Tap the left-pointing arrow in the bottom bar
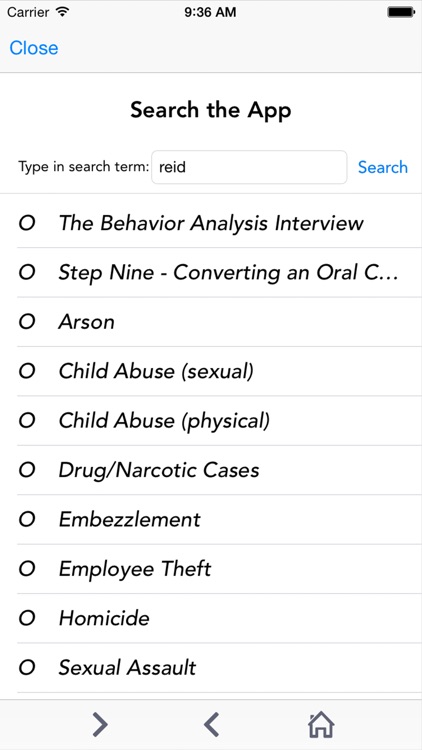 (x=211, y=725)
